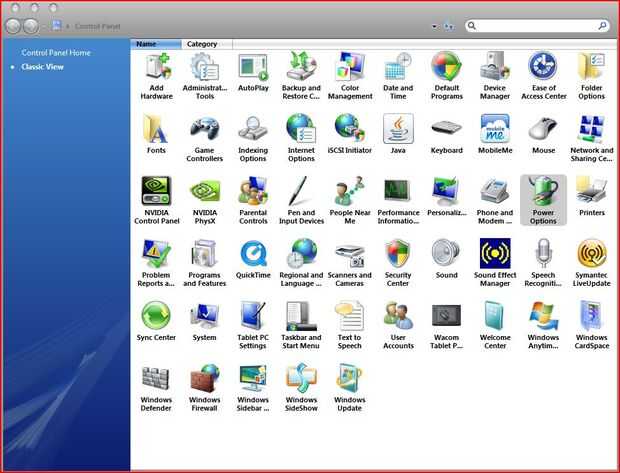The image size is (620, 473).
Task: Open User Accounts
Action: click(398, 325)
